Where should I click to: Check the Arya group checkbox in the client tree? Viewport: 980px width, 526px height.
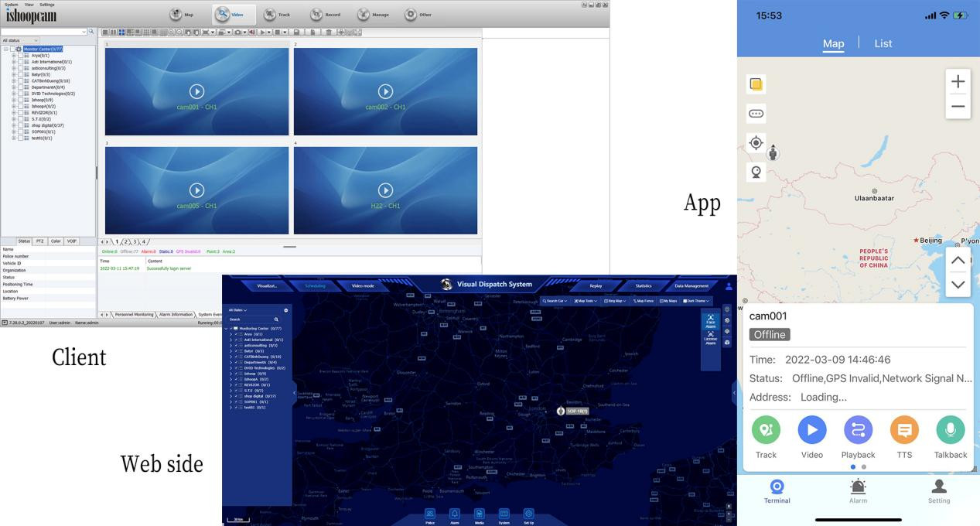(21, 56)
